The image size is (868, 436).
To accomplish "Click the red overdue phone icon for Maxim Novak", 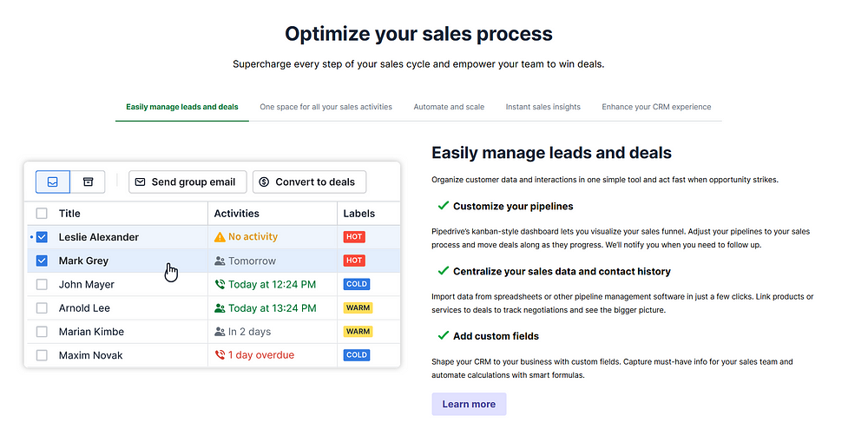I will tap(220, 355).
